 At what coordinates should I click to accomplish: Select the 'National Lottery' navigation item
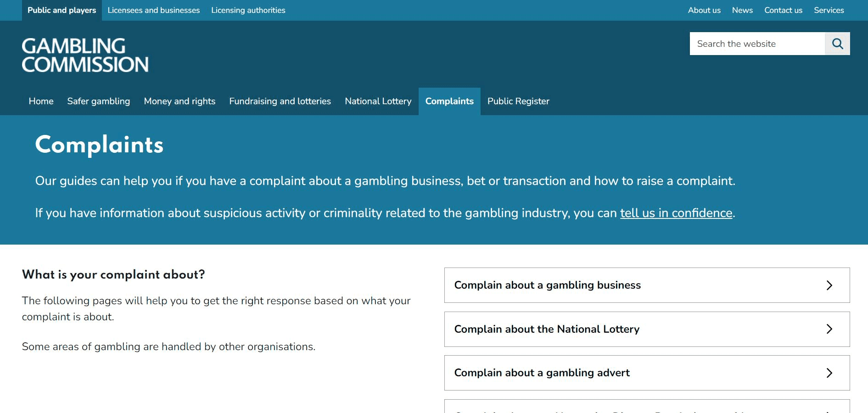[x=378, y=101]
